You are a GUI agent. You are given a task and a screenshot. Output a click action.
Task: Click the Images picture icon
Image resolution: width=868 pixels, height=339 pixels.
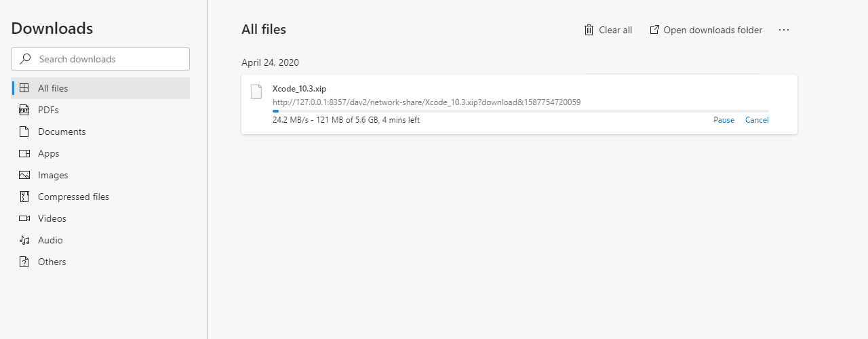click(x=24, y=175)
